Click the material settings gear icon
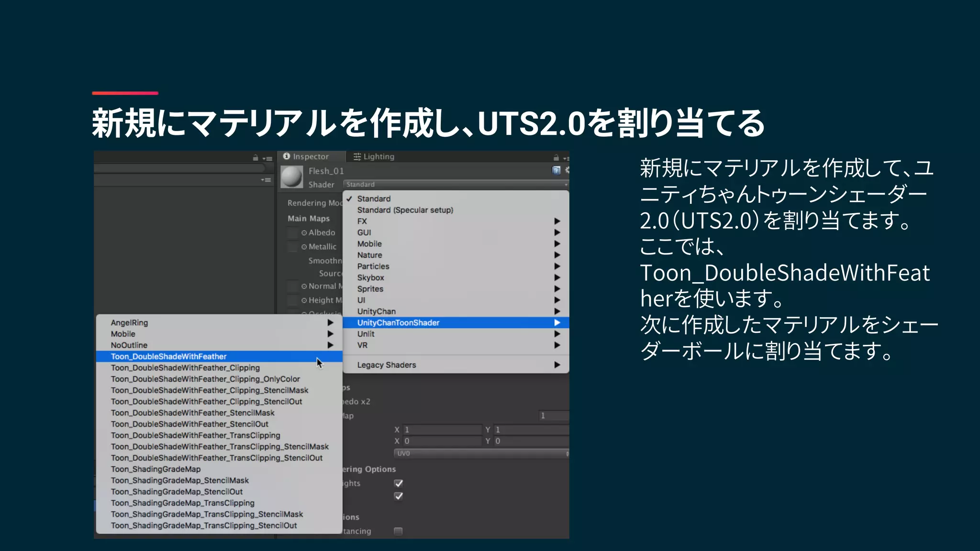The width and height of the screenshot is (980, 551). 567,170
